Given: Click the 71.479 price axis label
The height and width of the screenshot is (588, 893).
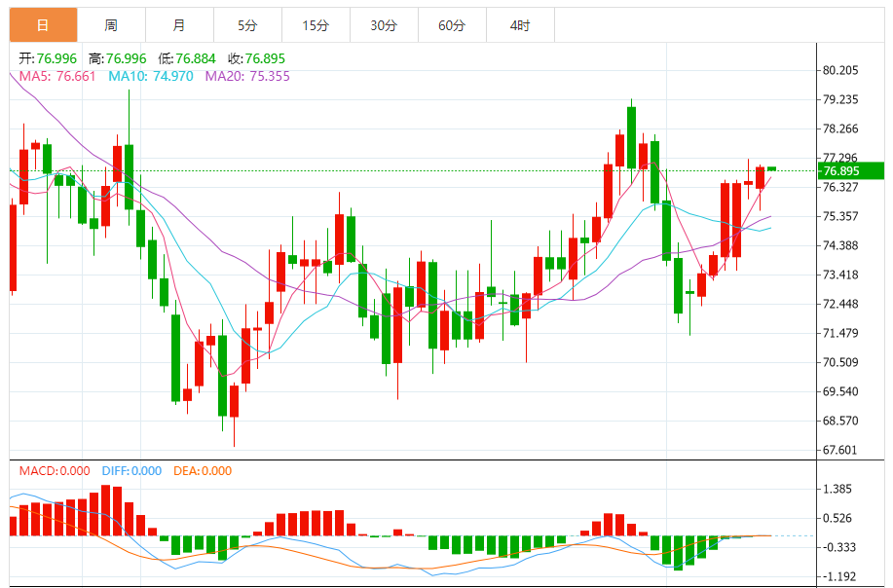Looking at the screenshot, I should 840,334.
